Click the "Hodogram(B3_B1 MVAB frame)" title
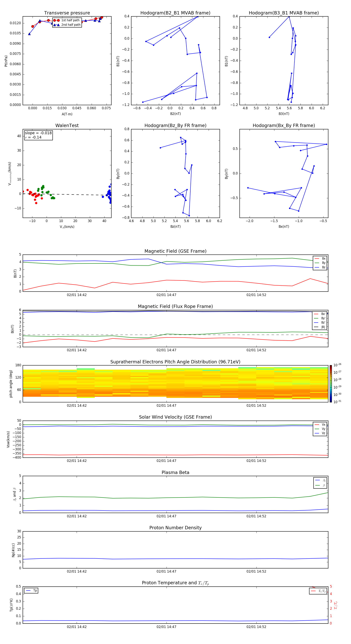 point(284,13)
